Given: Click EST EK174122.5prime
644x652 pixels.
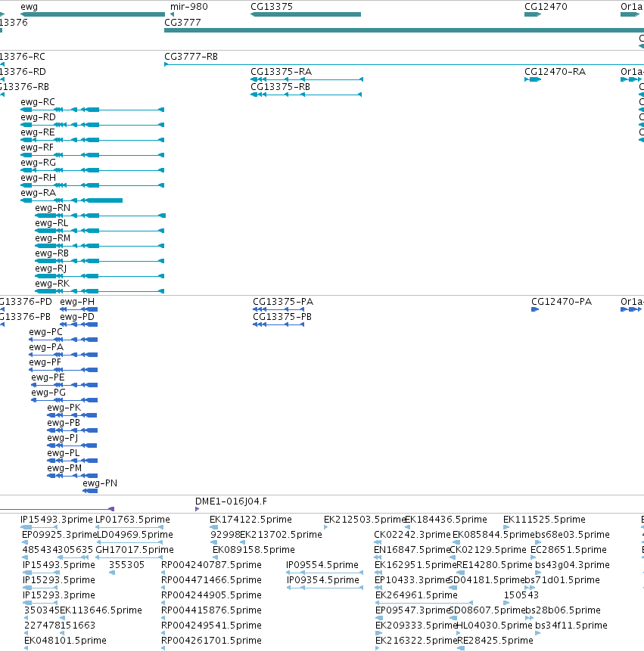Looking at the screenshot, I should pyautogui.click(x=214, y=527).
